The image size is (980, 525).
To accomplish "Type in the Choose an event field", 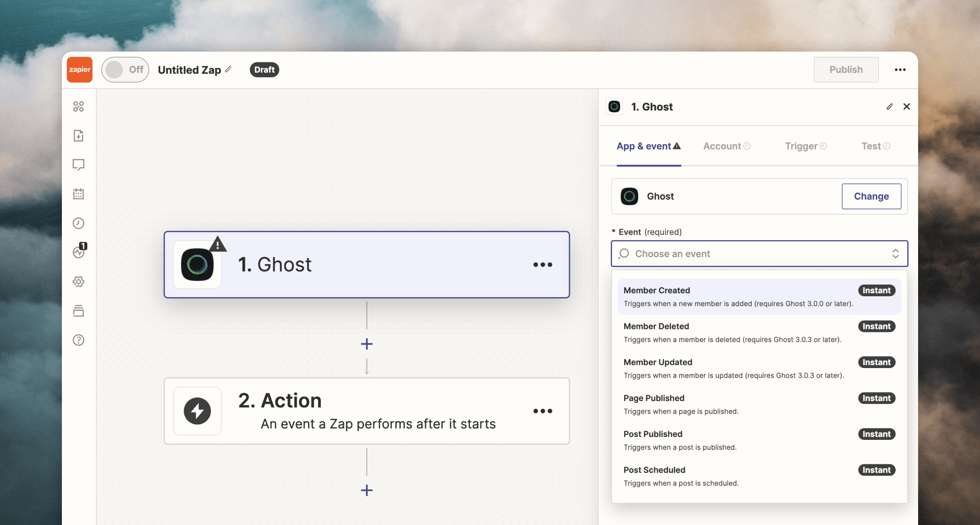I will (759, 254).
